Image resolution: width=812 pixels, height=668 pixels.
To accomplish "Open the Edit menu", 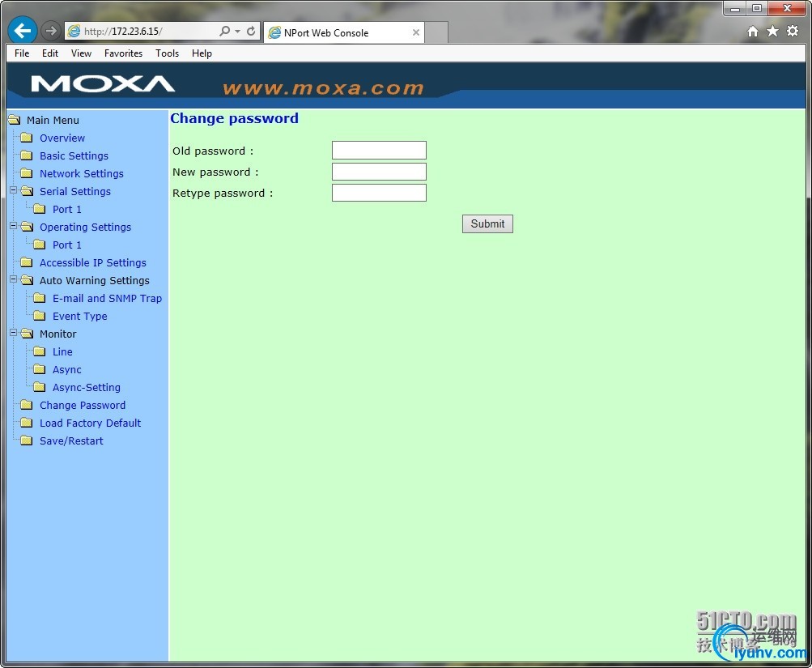I will point(49,53).
